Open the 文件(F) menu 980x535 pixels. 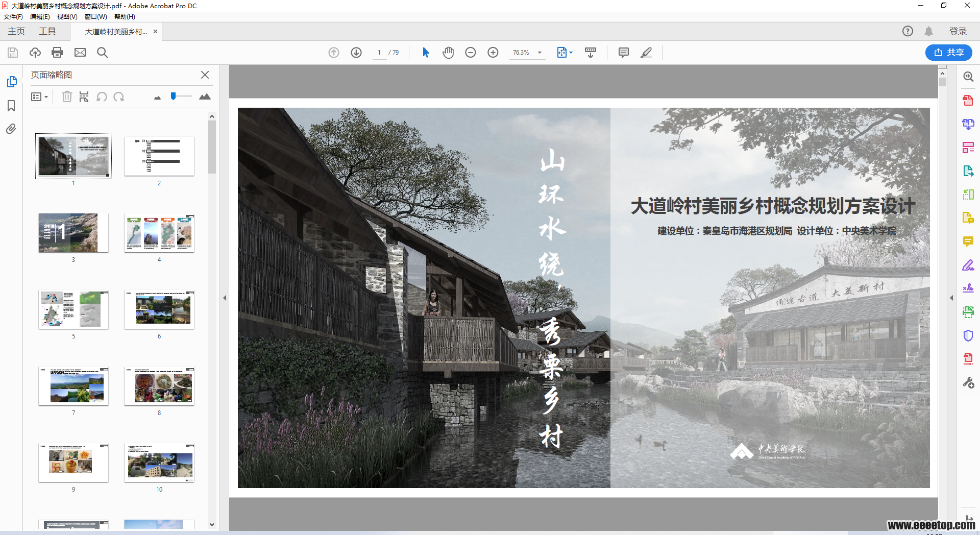13,17
